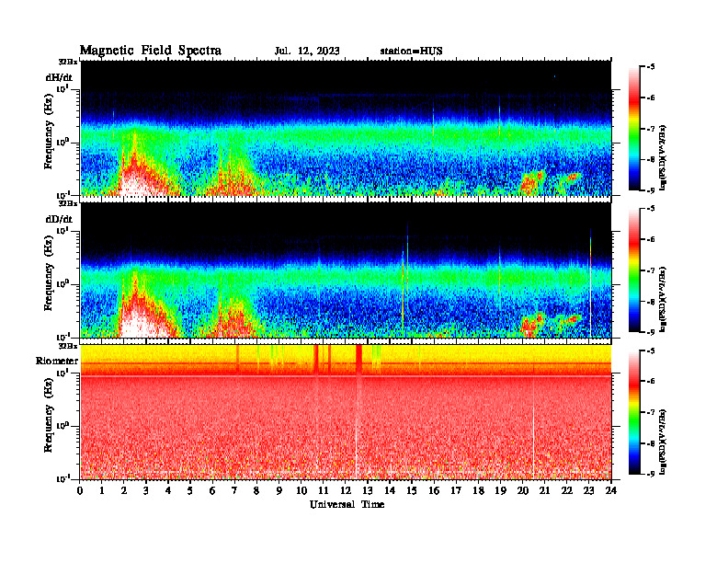
Task: Click hour tick label "4" on time axis
Action: tap(168, 490)
